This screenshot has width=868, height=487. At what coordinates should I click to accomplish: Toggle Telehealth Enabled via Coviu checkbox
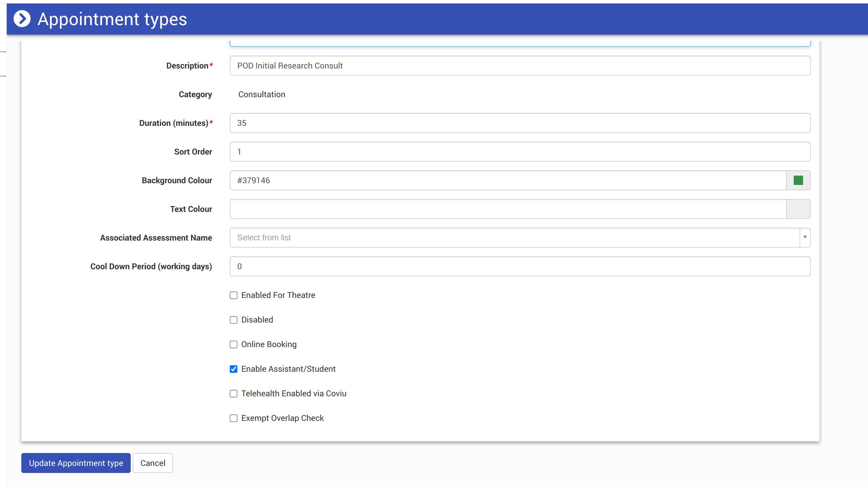coord(234,394)
